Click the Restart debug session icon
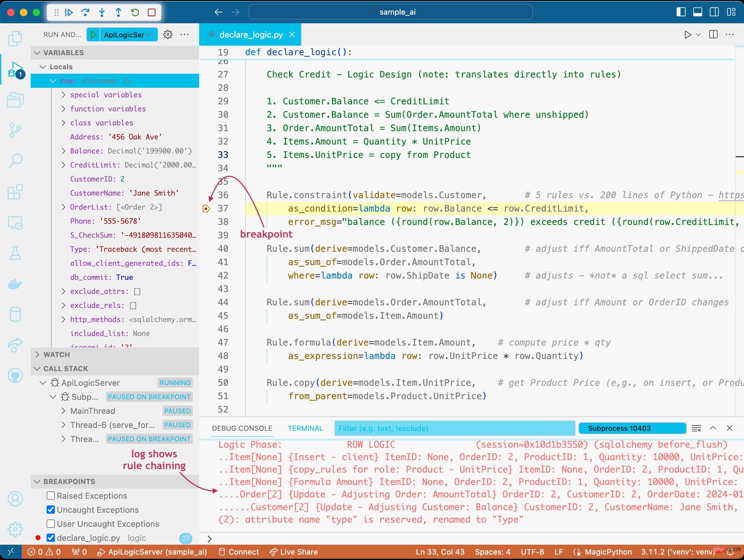 click(x=134, y=12)
